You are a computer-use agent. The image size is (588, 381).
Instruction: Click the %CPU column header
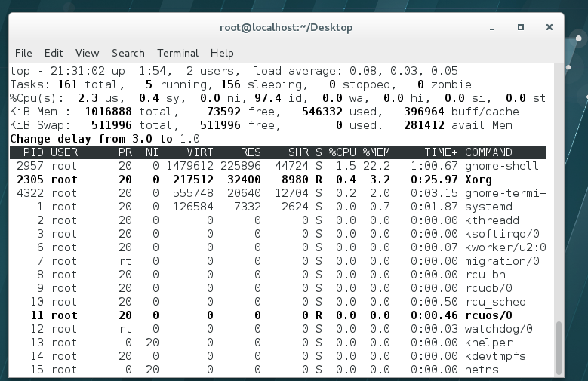tap(343, 152)
